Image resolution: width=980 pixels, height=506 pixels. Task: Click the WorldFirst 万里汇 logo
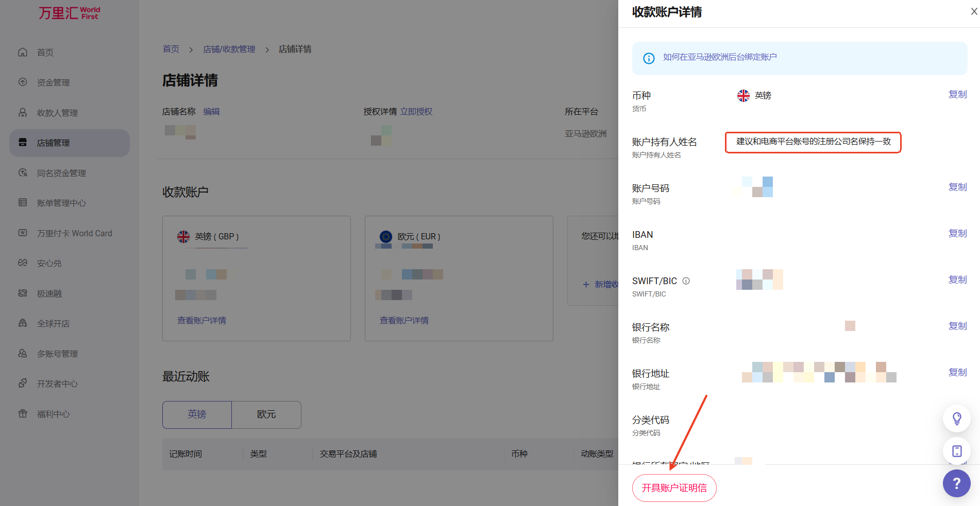pyautogui.click(x=69, y=13)
